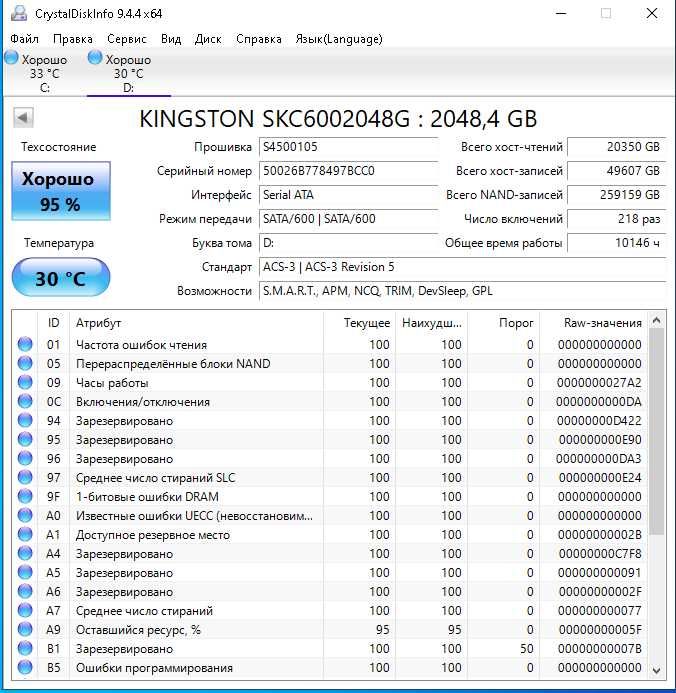
Task: Click the attribute list scroll down arrow
Action: coord(657,670)
